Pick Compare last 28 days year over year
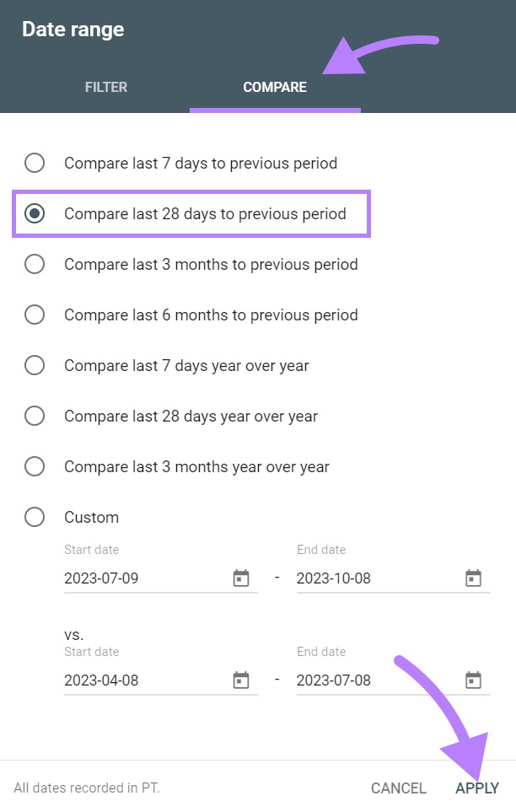Image resolution: width=516 pixels, height=812 pixels. point(35,417)
